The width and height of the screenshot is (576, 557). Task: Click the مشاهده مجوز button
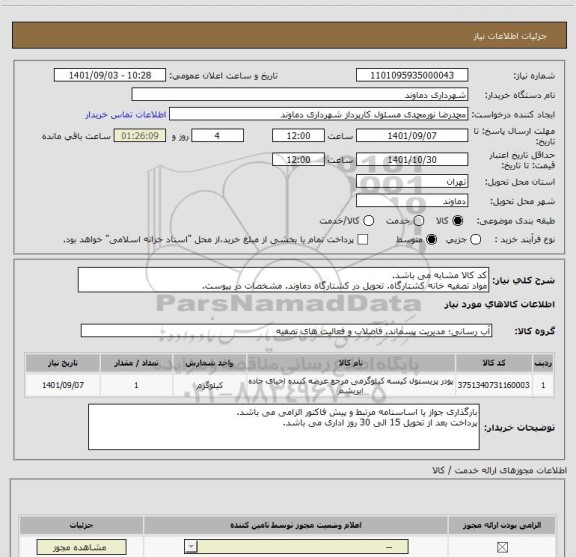click(x=82, y=547)
